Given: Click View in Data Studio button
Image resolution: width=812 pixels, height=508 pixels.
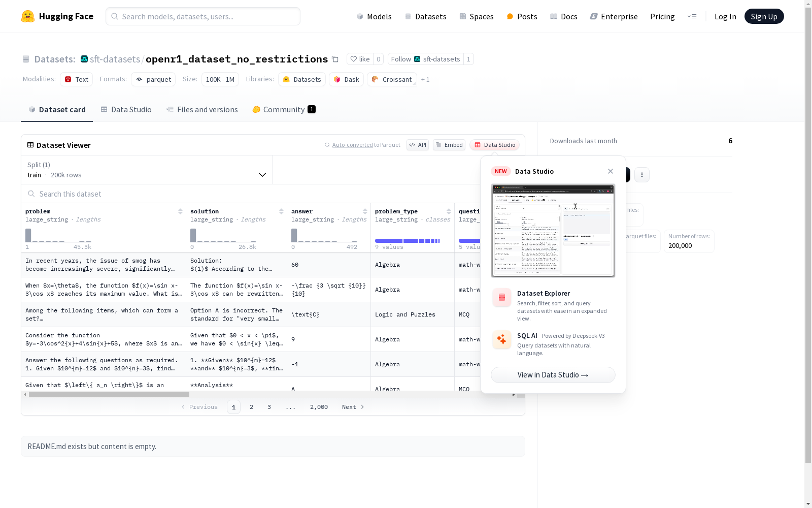Looking at the screenshot, I should 553,375.
